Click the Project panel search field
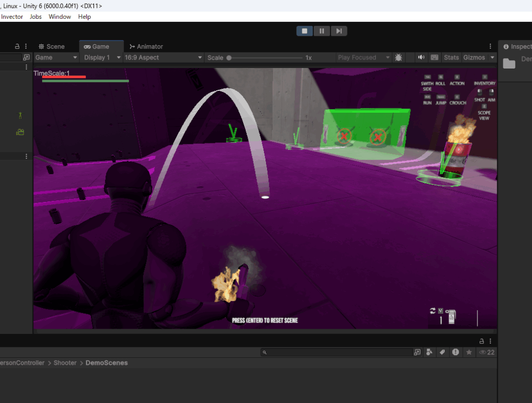This screenshot has height=403, width=532. (x=338, y=352)
